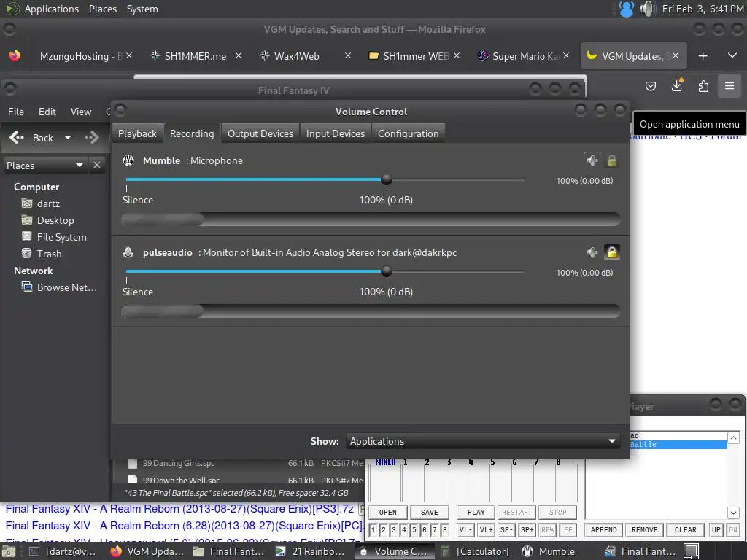Screen dimensions: 747x560
Task: Open View menu in file manager
Action: [81, 112]
